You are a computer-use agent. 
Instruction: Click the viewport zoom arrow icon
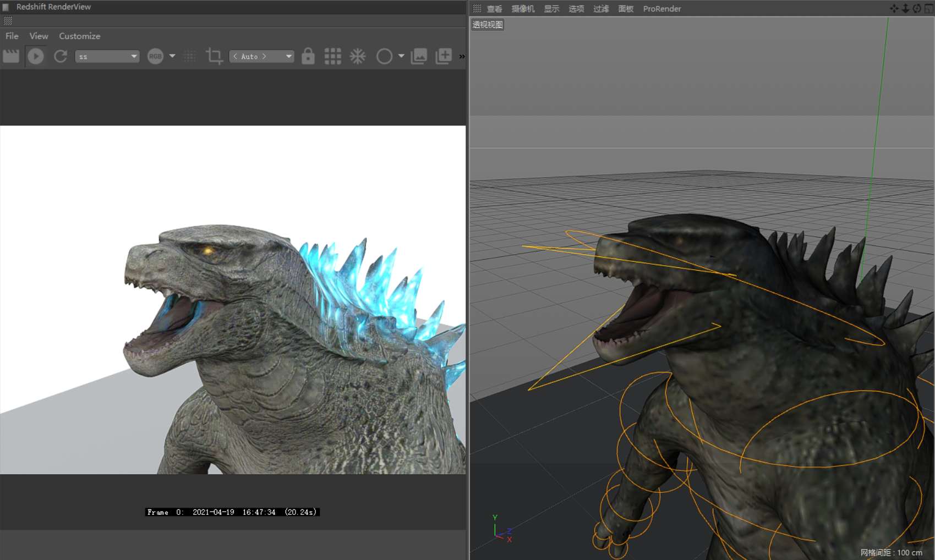(x=905, y=8)
